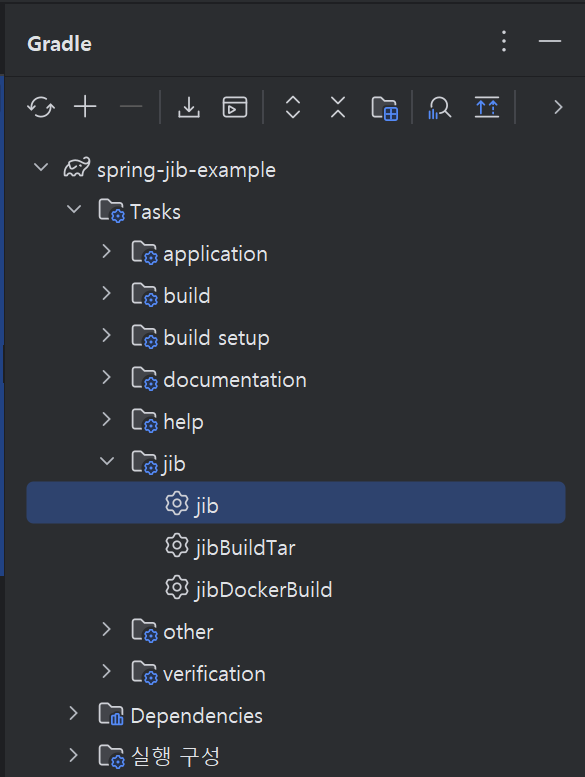Open the Execute Gradle Task icon
This screenshot has width=585, height=777.
pos(235,107)
